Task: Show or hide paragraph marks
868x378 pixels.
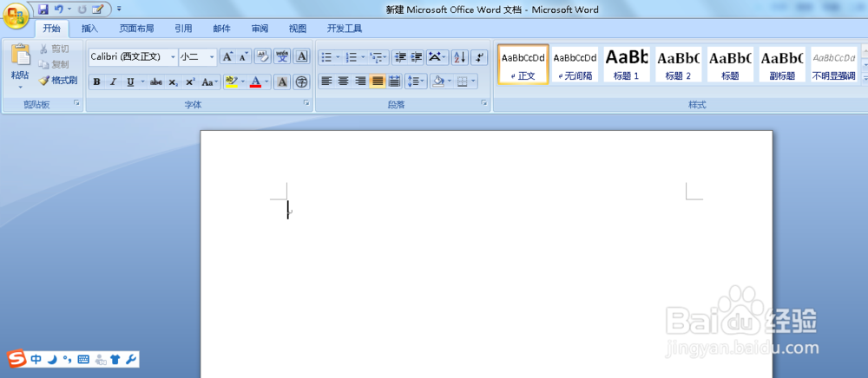Action: [x=479, y=57]
